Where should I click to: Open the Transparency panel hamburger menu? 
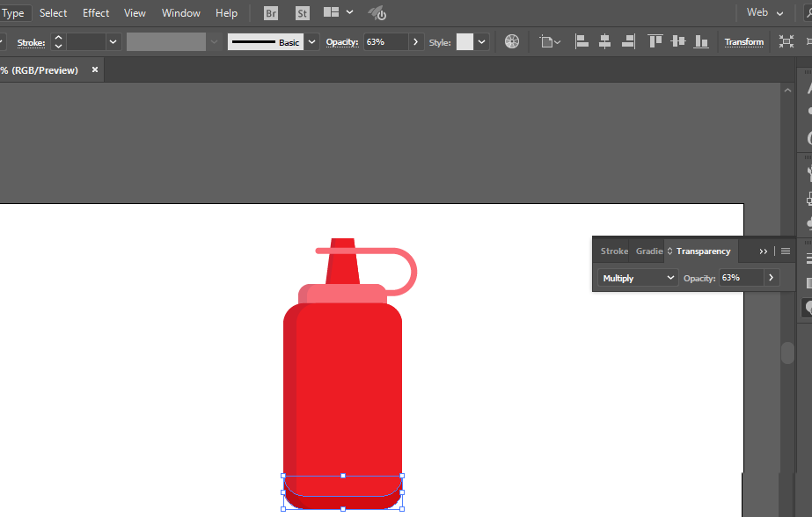[786, 251]
